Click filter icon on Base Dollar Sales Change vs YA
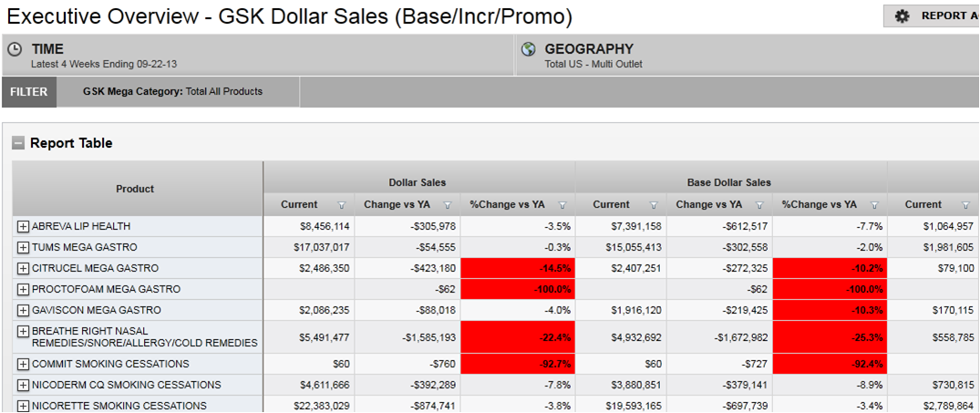The height and width of the screenshot is (413, 980). [759, 205]
